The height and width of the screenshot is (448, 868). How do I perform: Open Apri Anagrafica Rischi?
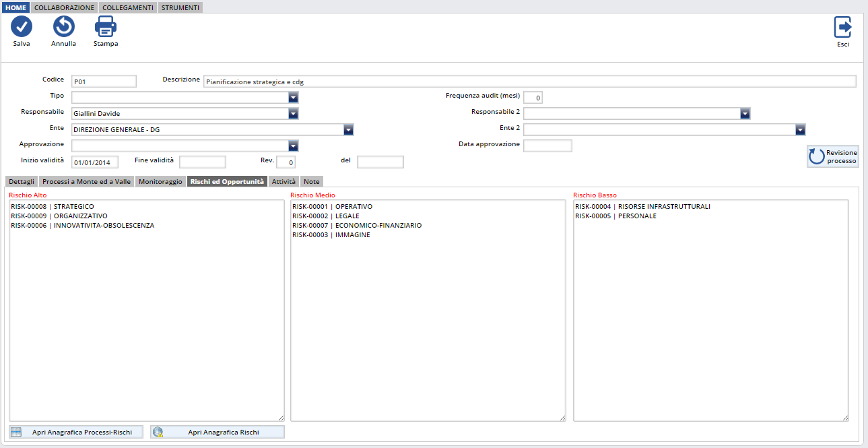click(218, 432)
